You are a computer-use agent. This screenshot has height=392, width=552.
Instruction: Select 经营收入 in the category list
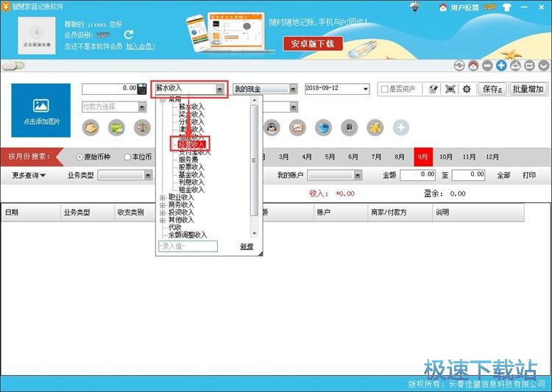point(191,144)
